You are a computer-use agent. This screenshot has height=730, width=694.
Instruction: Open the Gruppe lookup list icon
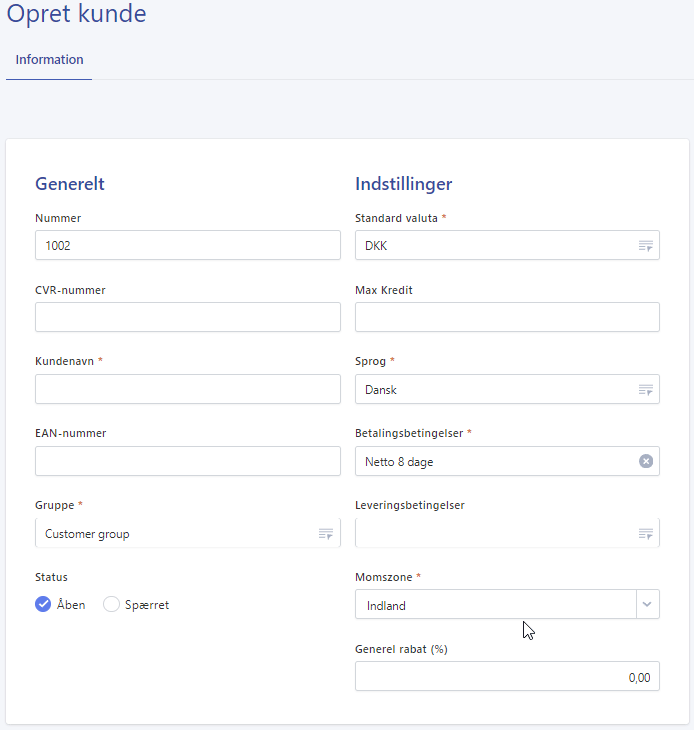click(x=326, y=534)
